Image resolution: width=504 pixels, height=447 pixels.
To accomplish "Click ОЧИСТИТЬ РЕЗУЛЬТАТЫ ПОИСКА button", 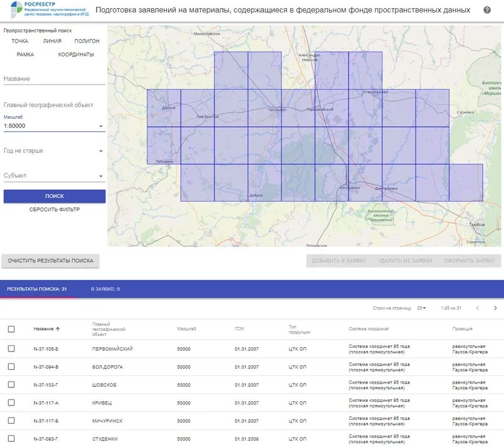I will click(50, 261).
